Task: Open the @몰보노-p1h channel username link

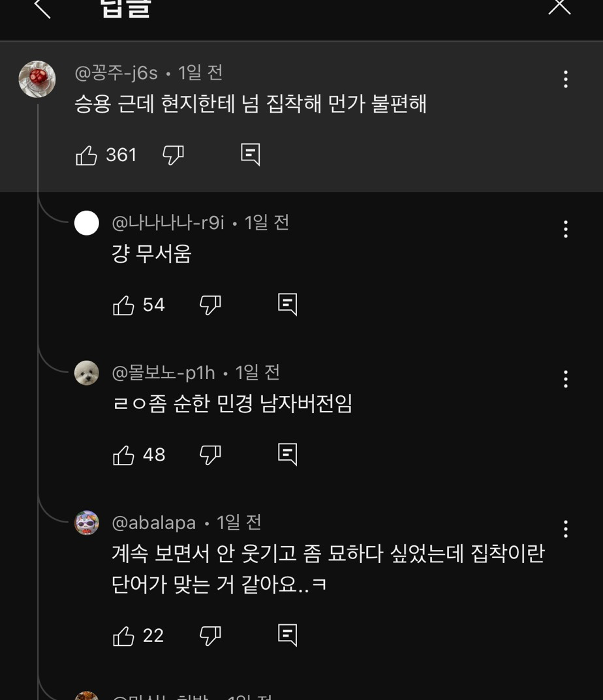Action: point(163,373)
